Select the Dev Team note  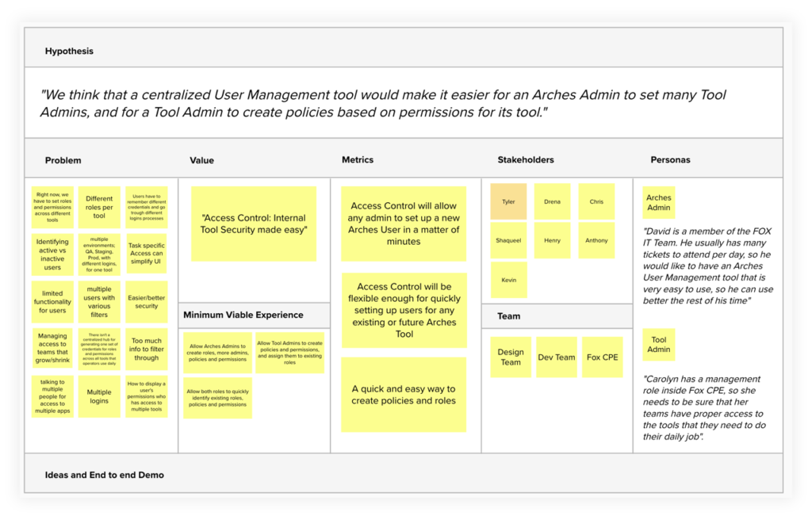557,357
